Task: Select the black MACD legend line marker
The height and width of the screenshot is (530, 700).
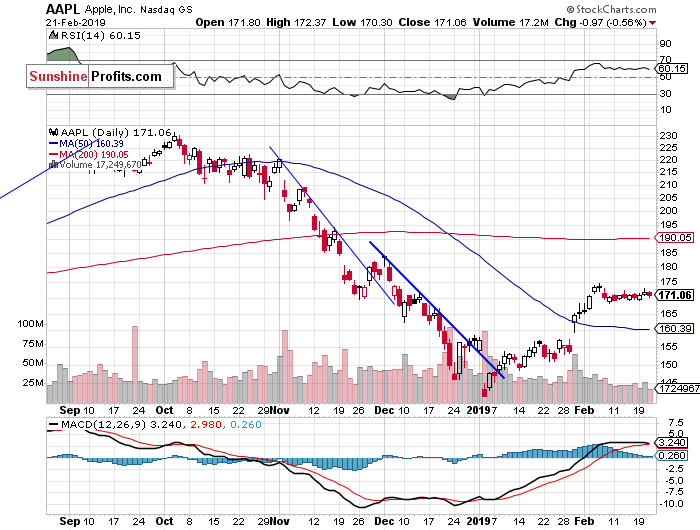Action: click(54, 425)
